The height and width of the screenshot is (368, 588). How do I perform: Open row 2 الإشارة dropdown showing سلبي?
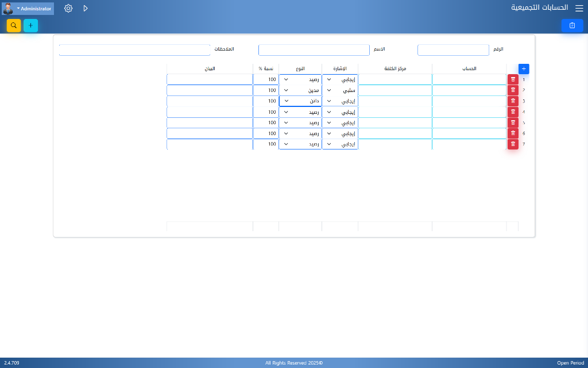pyautogui.click(x=340, y=90)
